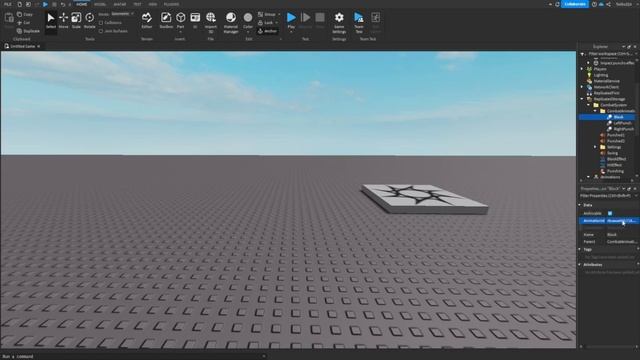The height and width of the screenshot is (360, 640).
Task: Switch to the HOME tab
Action: click(x=82, y=4)
